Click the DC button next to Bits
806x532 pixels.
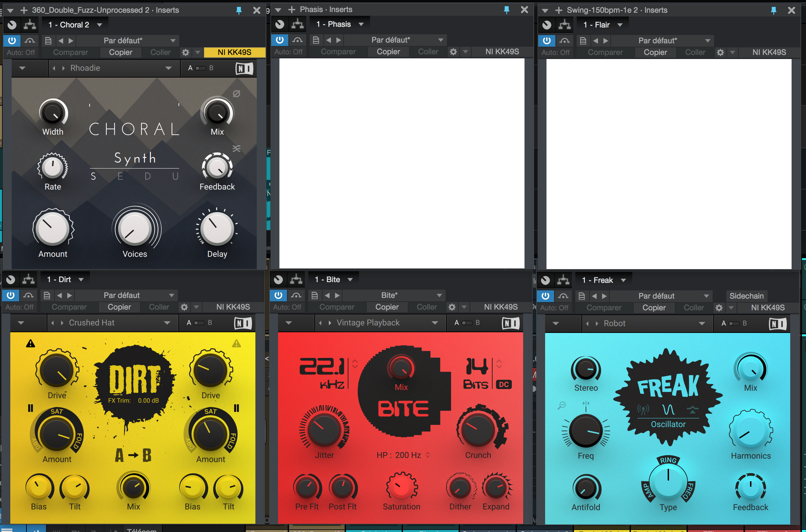click(504, 384)
